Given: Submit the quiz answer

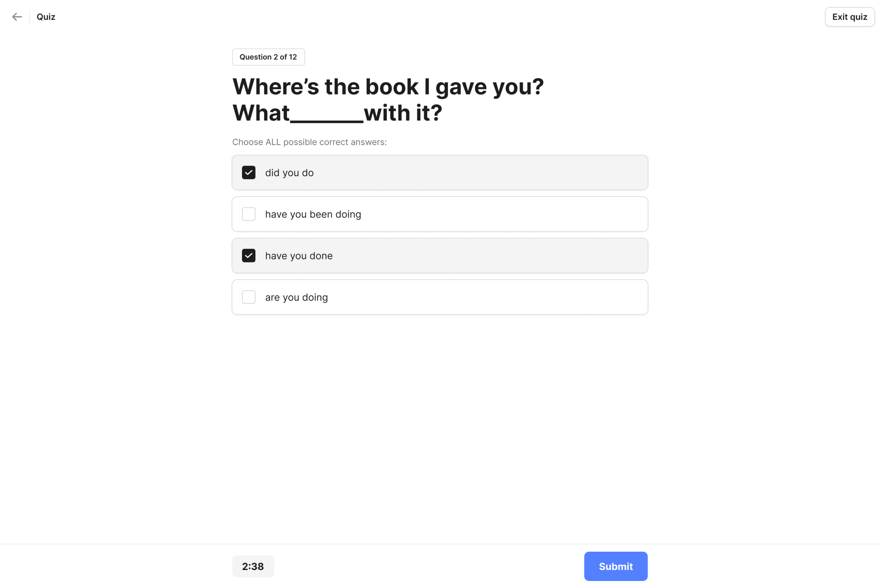Looking at the screenshot, I should coord(615,566).
